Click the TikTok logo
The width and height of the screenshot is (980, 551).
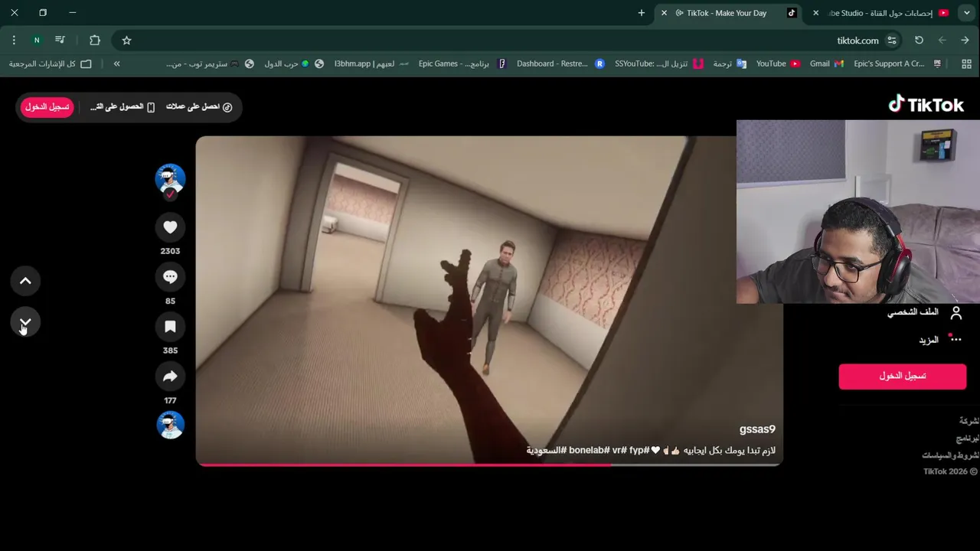tap(926, 105)
